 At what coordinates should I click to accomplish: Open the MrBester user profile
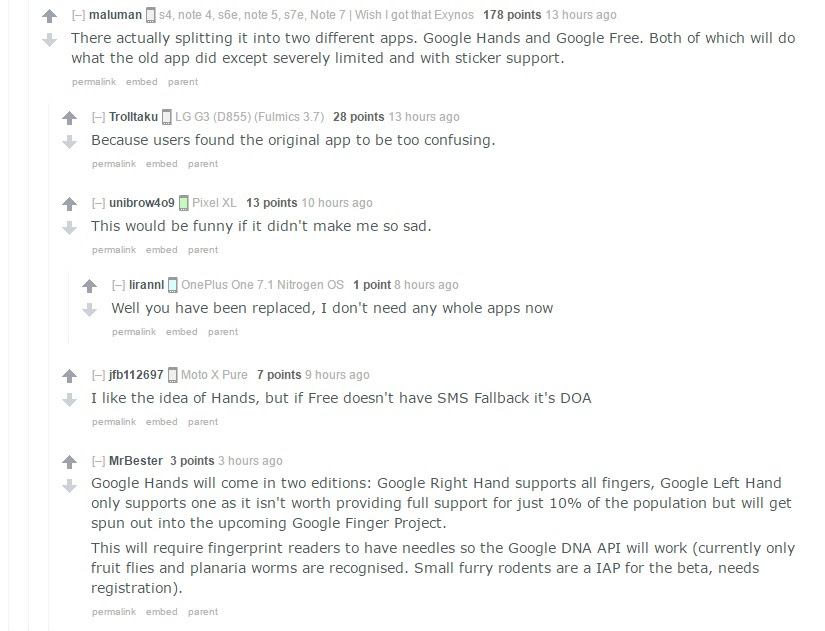[x=136, y=461]
